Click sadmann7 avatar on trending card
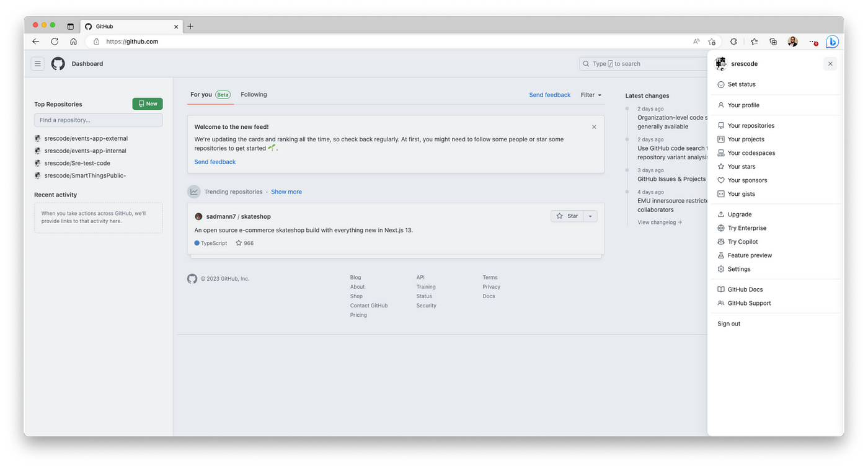Image resolution: width=868 pixels, height=468 pixels. 198,216
